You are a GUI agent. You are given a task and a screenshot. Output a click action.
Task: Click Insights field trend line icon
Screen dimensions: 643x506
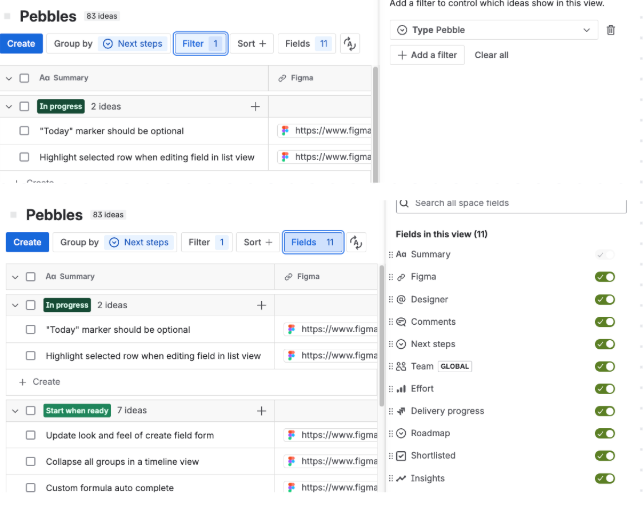pyautogui.click(x=401, y=478)
